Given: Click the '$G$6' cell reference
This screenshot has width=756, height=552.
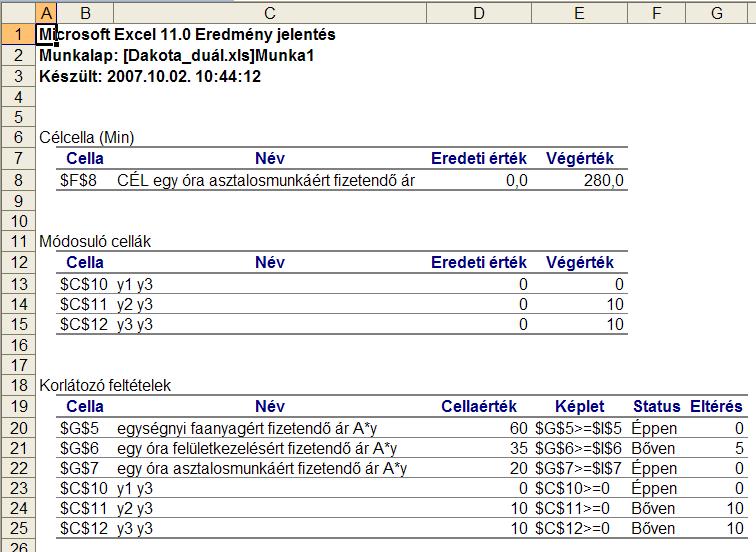Looking at the screenshot, I should 79,449.
